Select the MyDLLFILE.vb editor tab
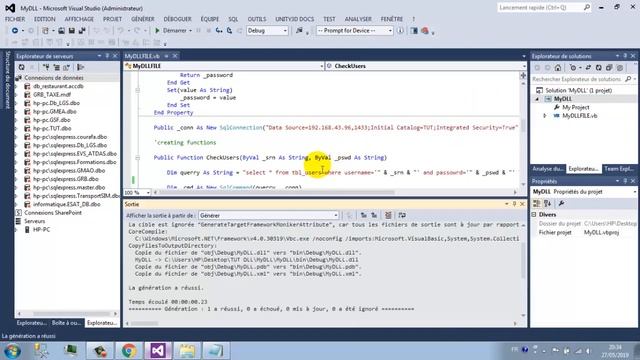640x360 pixels. pyautogui.click(x=142, y=56)
